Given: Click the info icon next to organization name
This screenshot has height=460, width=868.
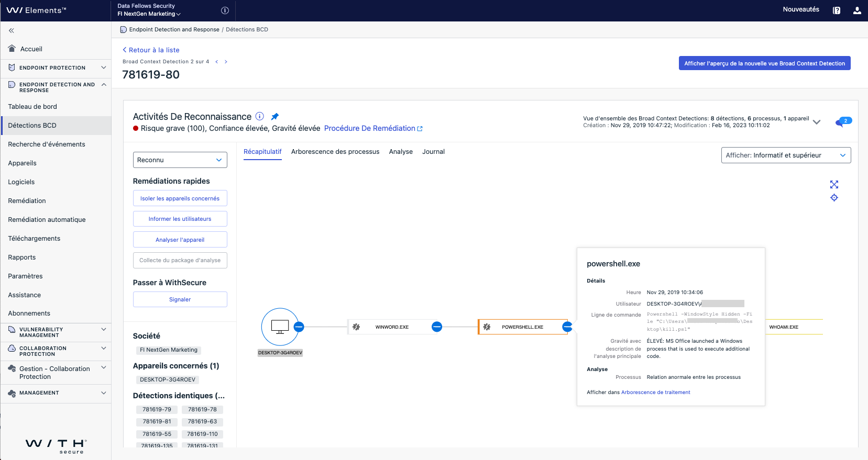Looking at the screenshot, I should (x=225, y=10).
